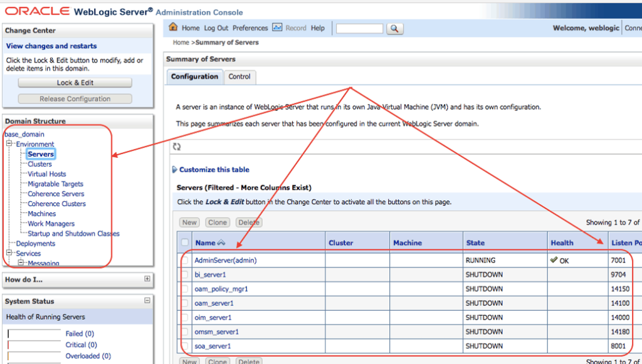Open Startup and Shutdown Classes item
The width and height of the screenshot is (642, 364).
click(x=73, y=234)
